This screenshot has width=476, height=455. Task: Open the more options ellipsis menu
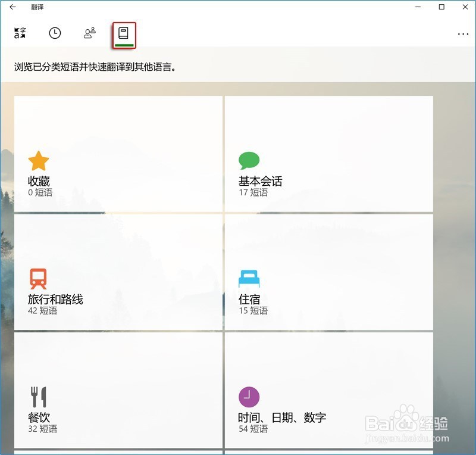pyautogui.click(x=462, y=35)
